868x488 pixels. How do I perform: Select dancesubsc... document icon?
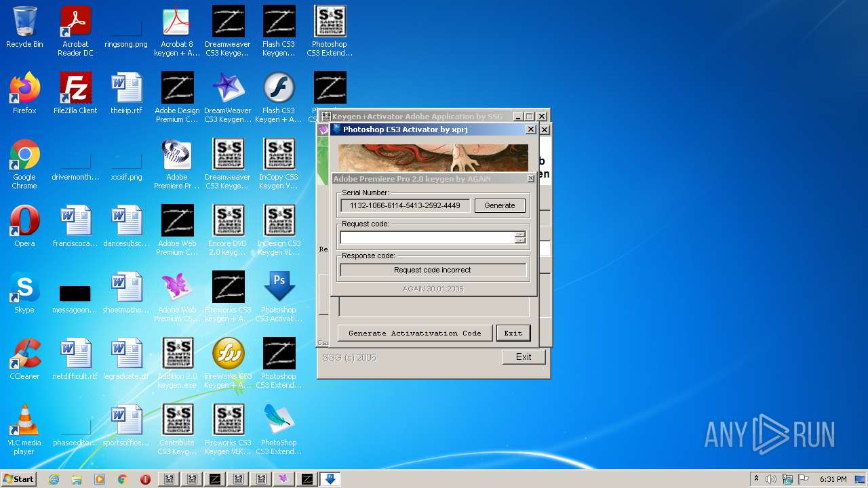coord(126,226)
